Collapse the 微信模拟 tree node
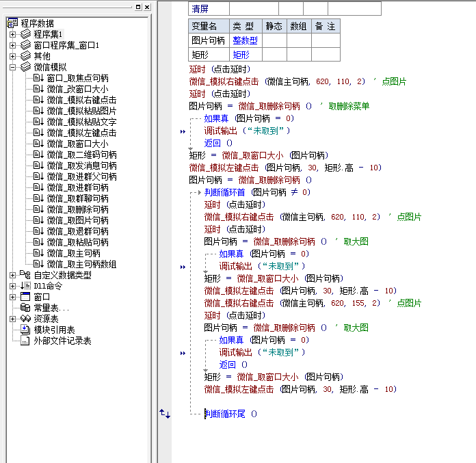Image resolution: width=476 pixels, height=463 pixels. (x=12, y=67)
